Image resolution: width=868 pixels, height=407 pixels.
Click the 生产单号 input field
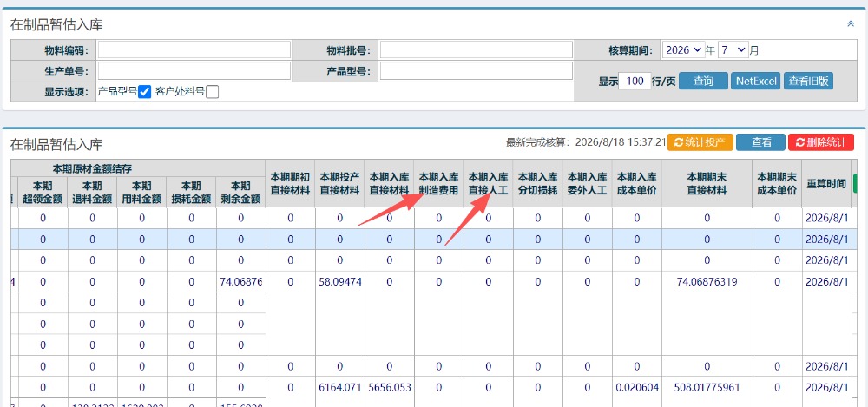194,71
